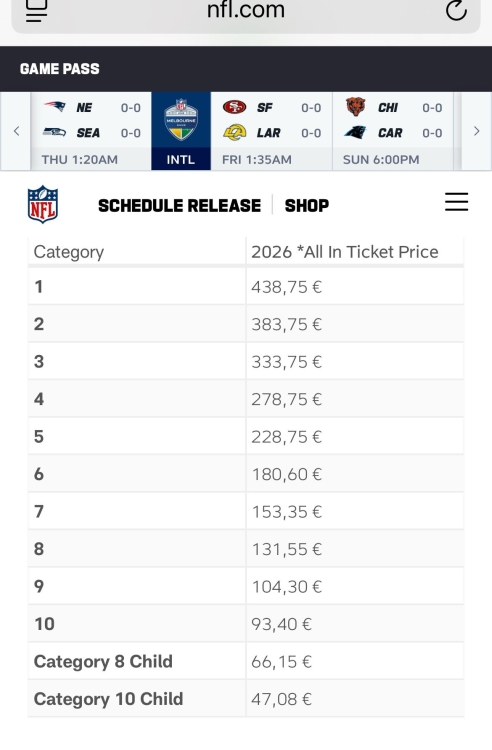Open the CHI vs CAR game card
The width and height of the screenshot is (492, 750).
coord(393,131)
